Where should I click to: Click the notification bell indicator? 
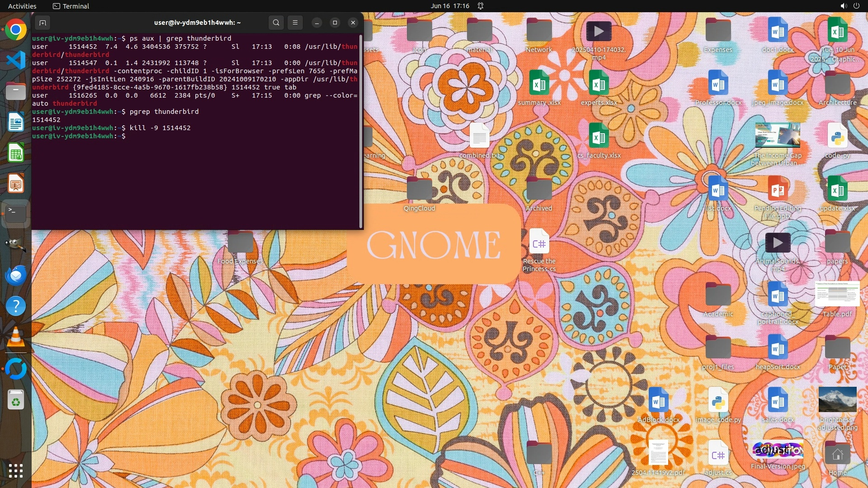tap(481, 6)
